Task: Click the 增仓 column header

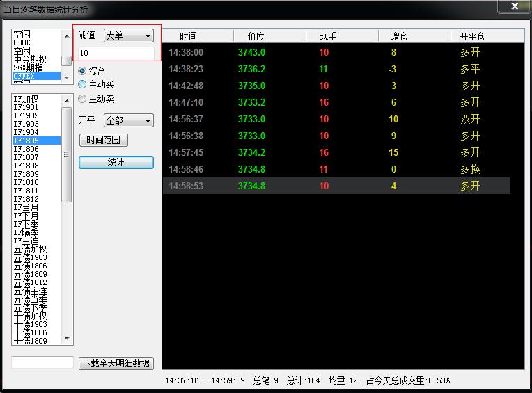Action: (399, 36)
